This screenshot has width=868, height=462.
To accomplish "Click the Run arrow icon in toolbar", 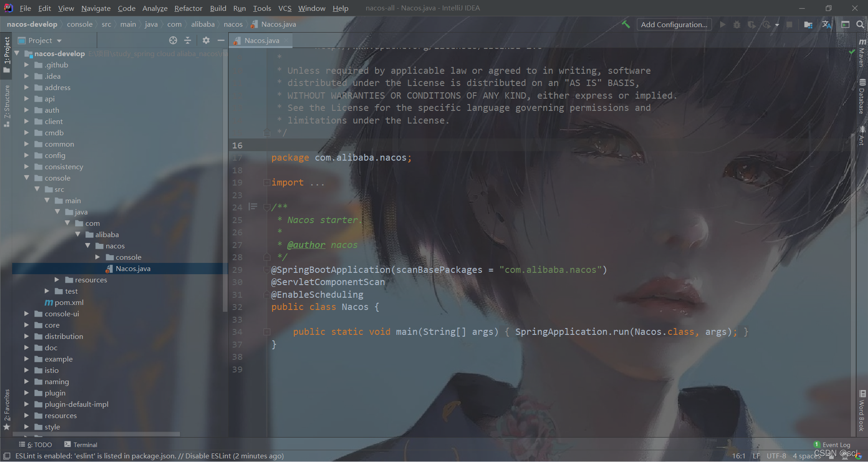I will (722, 24).
